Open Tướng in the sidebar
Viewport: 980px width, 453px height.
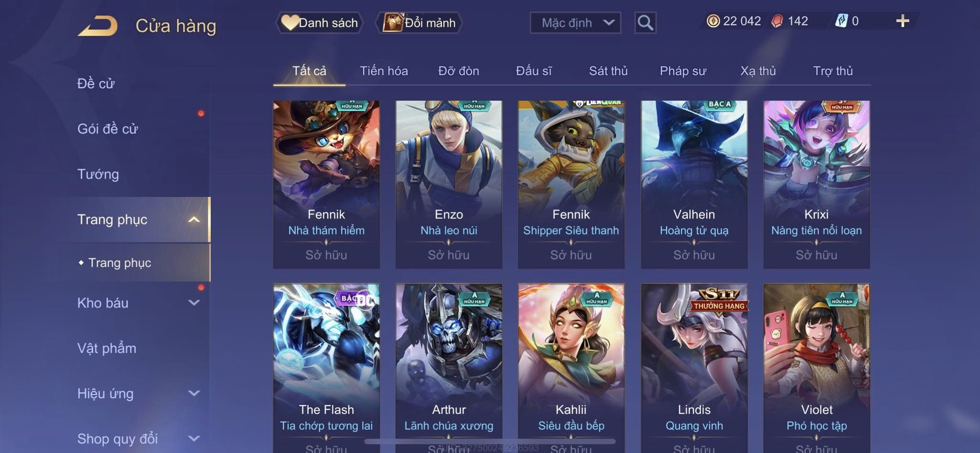(98, 174)
